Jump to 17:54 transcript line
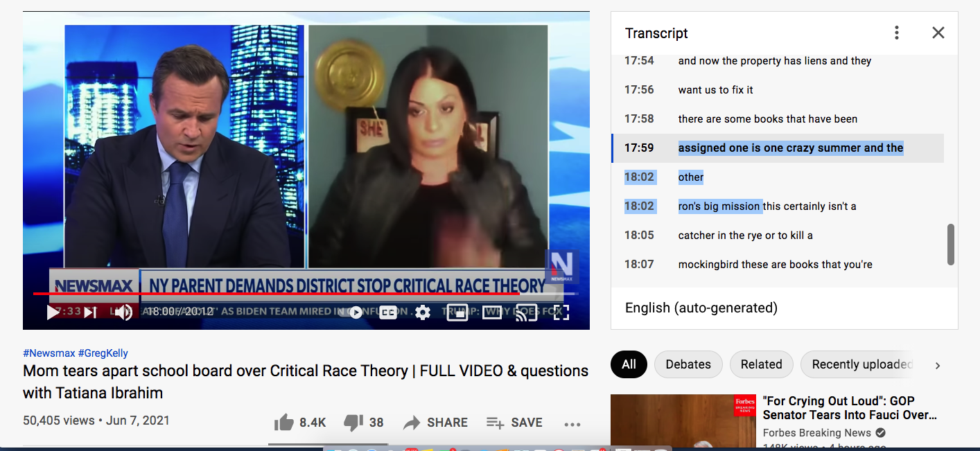 pos(778,61)
